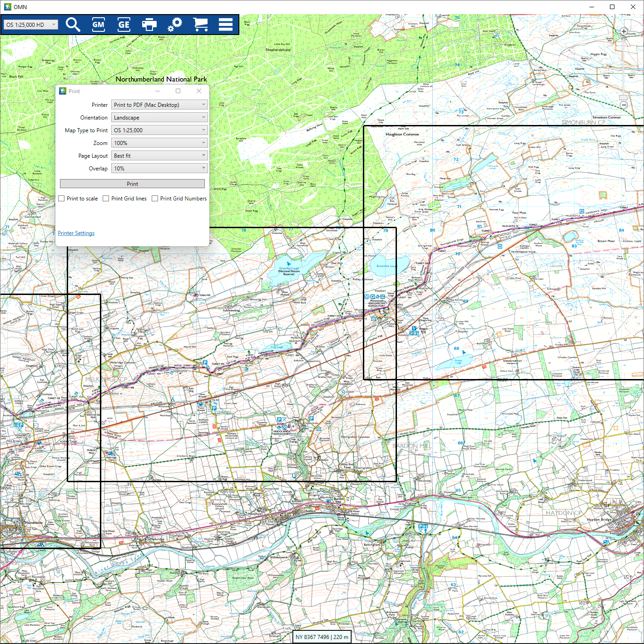
Task: Open settings via the gears icon
Action: 174,25
